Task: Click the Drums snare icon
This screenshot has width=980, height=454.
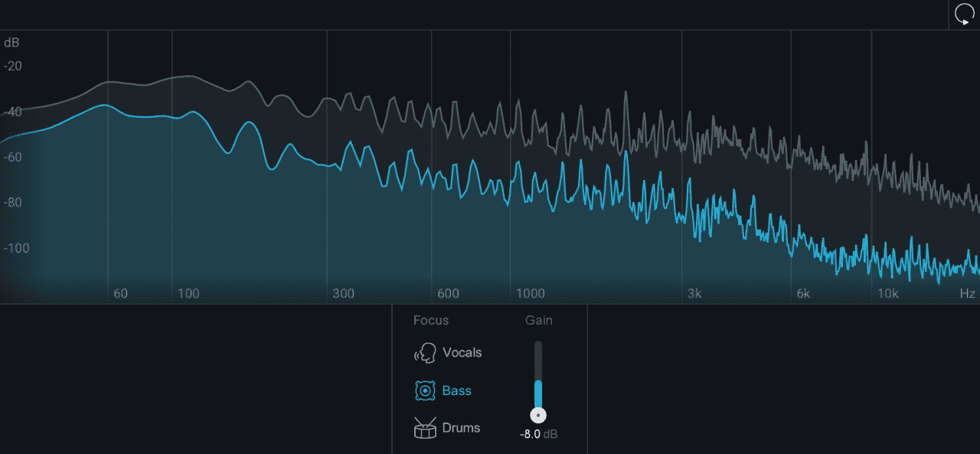Action: (x=425, y=428)
